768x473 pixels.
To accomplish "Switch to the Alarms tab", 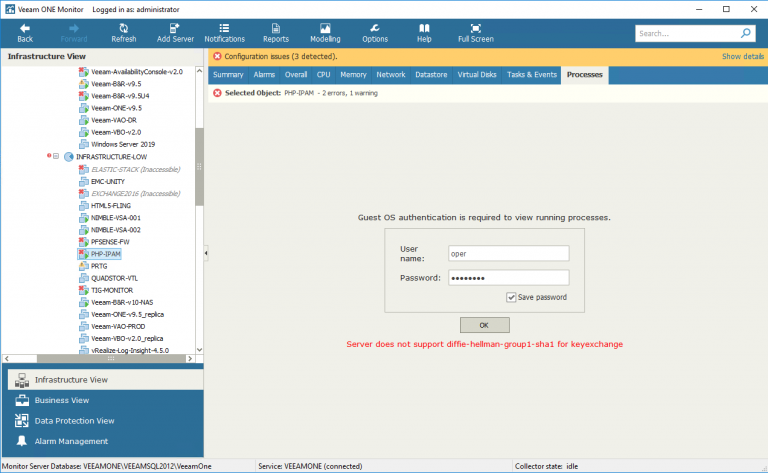I will [264, 75].
